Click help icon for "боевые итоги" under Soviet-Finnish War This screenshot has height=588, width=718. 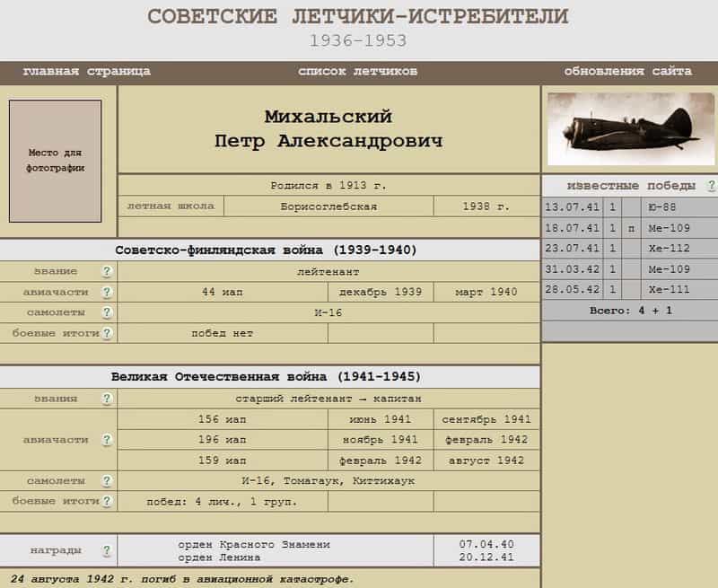[x=107, y=333]
